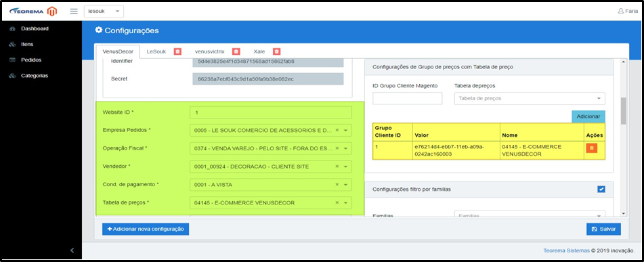
Task: Click the Website ID input field
Action: point(271,112)
